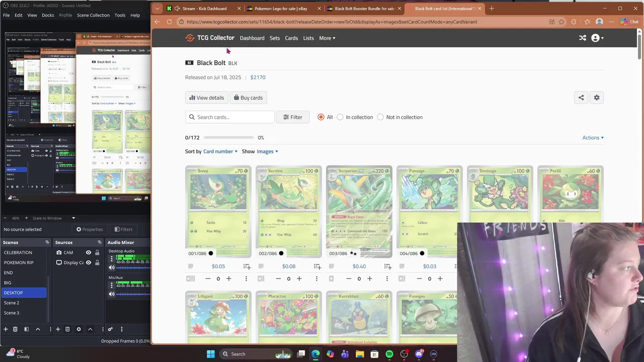Add a new scene in OBS

click(6, 329)
